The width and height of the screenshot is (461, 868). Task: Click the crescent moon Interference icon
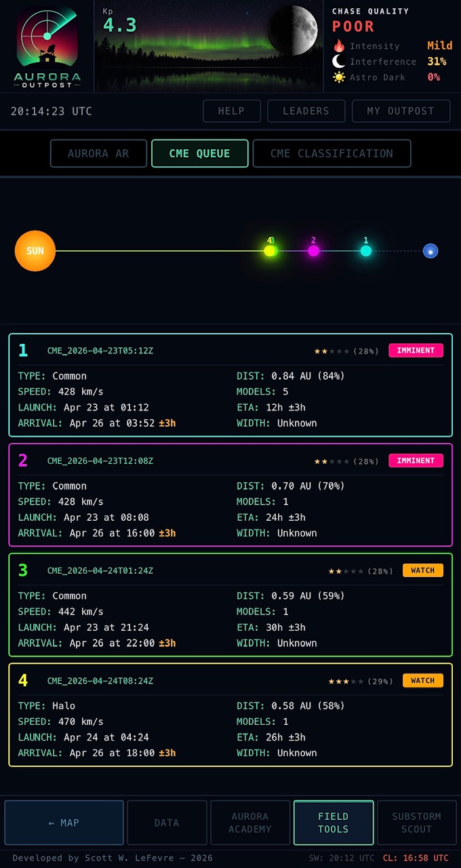pos(339,62)
